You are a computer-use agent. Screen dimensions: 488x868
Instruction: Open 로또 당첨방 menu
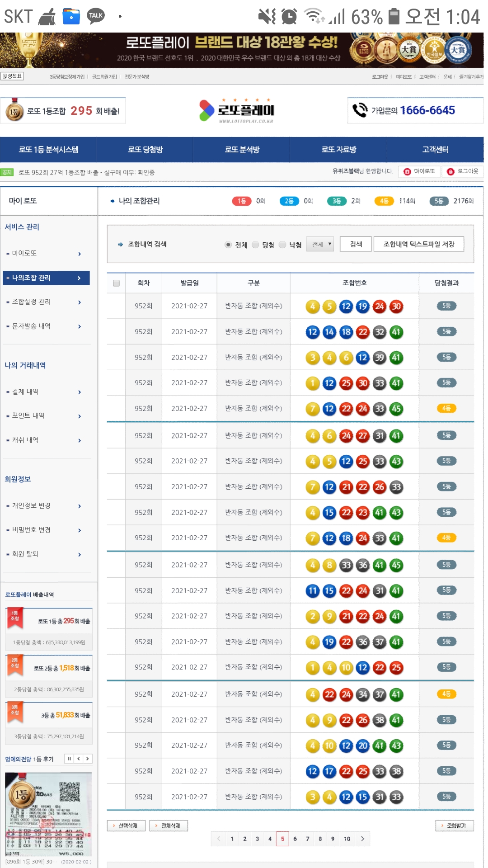(x=145, y=150)
